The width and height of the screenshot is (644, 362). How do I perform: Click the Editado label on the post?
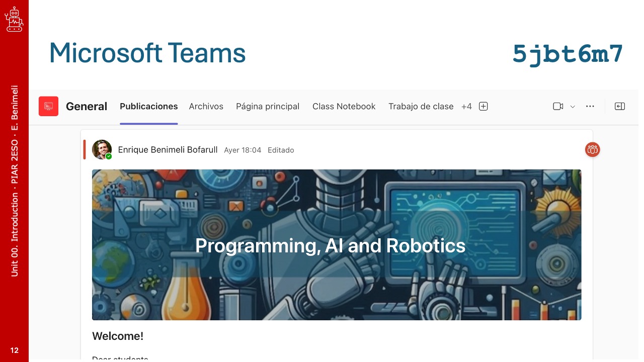tap(281, 150)
